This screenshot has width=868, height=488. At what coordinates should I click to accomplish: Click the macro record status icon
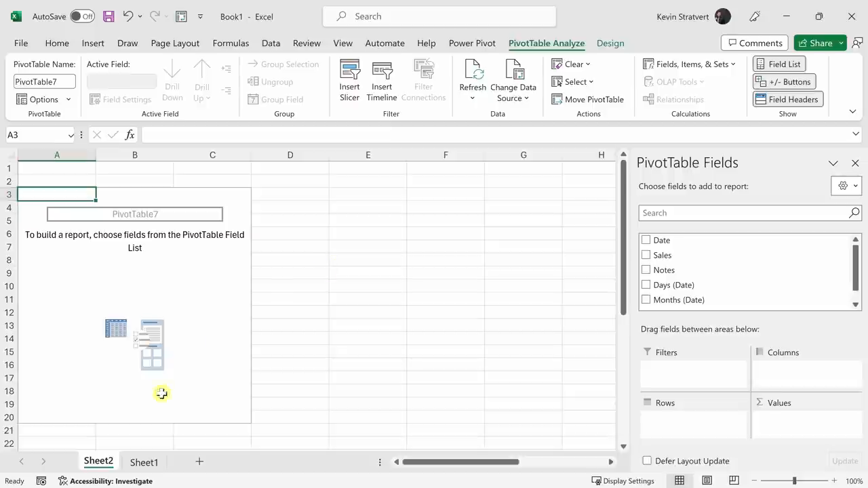tap(41, 481)
